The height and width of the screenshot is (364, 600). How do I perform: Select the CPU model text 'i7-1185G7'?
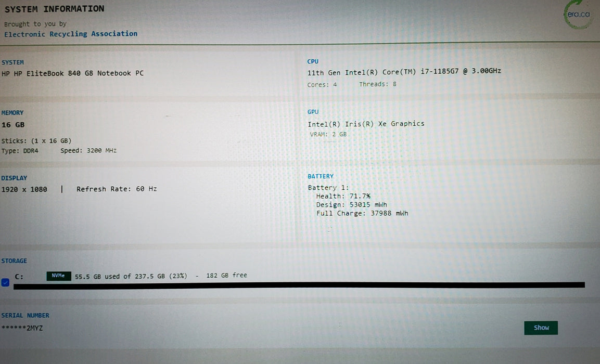(440, 71)
